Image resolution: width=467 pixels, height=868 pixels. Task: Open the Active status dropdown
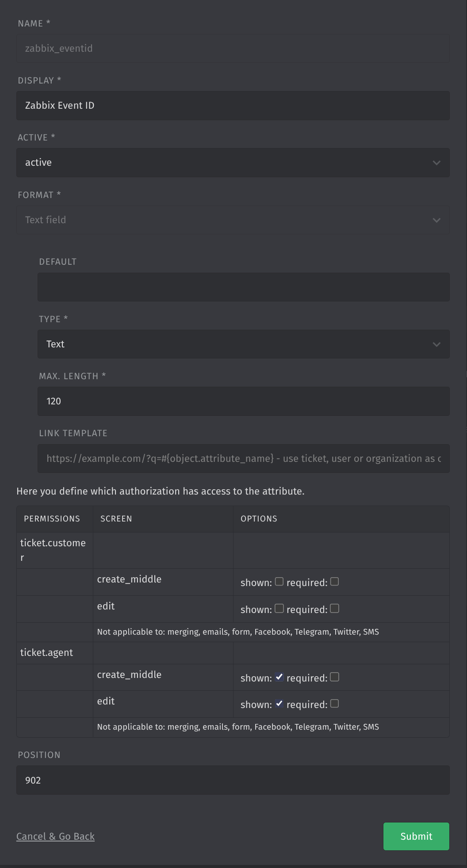coord(233,163)
